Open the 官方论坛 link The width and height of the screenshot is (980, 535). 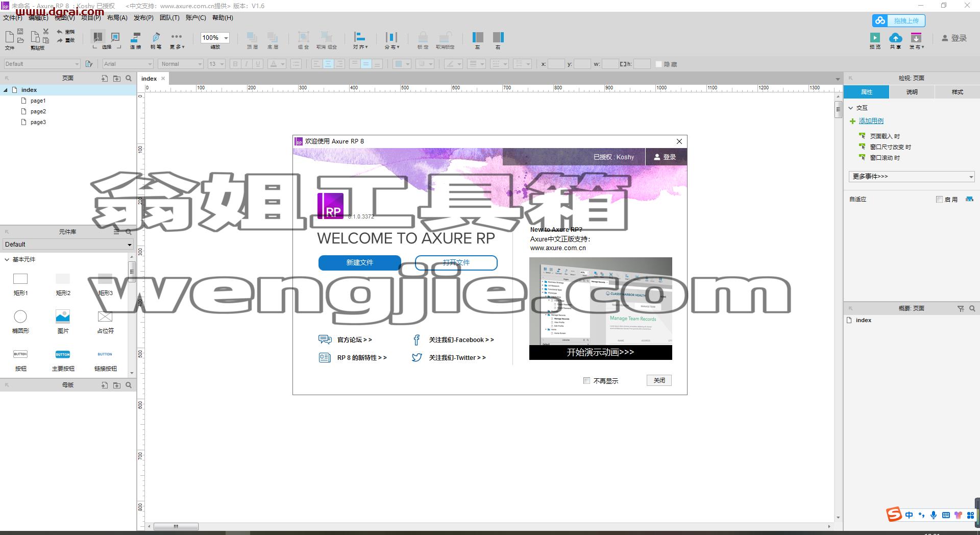(x=355, y=339)
